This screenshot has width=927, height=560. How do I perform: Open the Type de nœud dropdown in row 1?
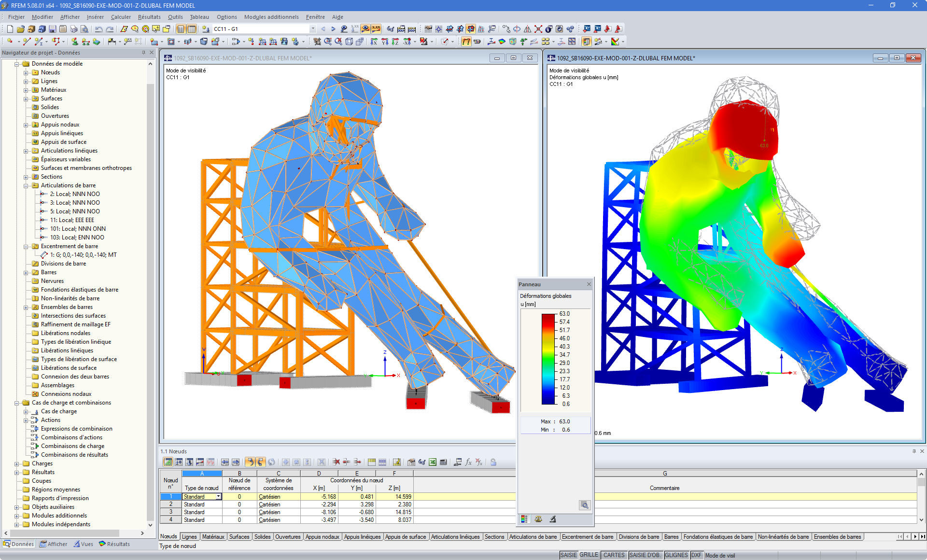point(218,496)
